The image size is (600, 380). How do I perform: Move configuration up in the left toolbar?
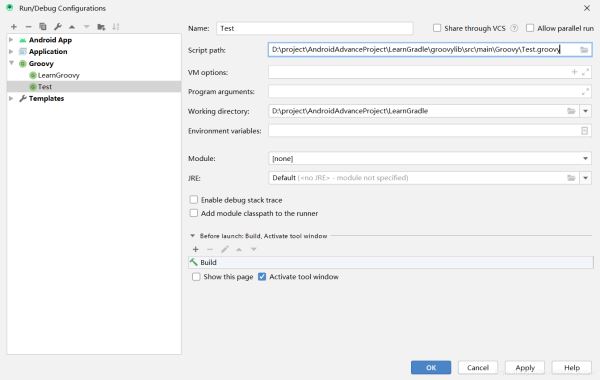[x=72, y=27]
